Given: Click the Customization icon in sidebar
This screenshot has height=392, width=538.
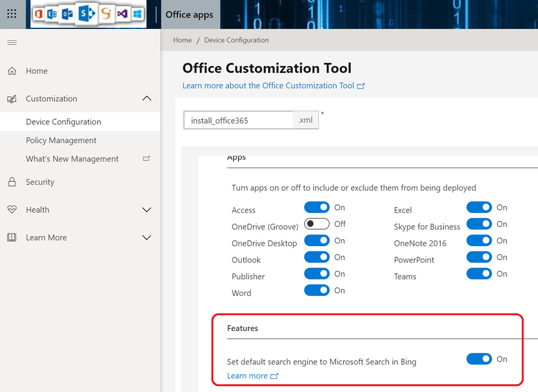Looking at the screenshot, I should coord(12,99).
